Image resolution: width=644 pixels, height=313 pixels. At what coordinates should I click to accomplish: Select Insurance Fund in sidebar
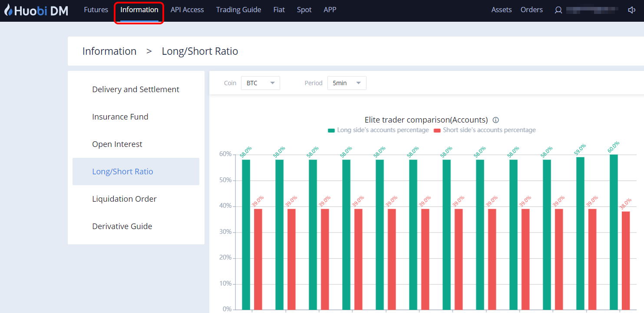pyautogui.click(x=136, y=117)
